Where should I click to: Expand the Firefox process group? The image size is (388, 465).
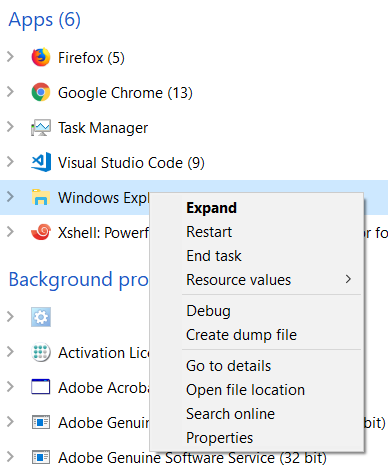click(x=11, y=57)
